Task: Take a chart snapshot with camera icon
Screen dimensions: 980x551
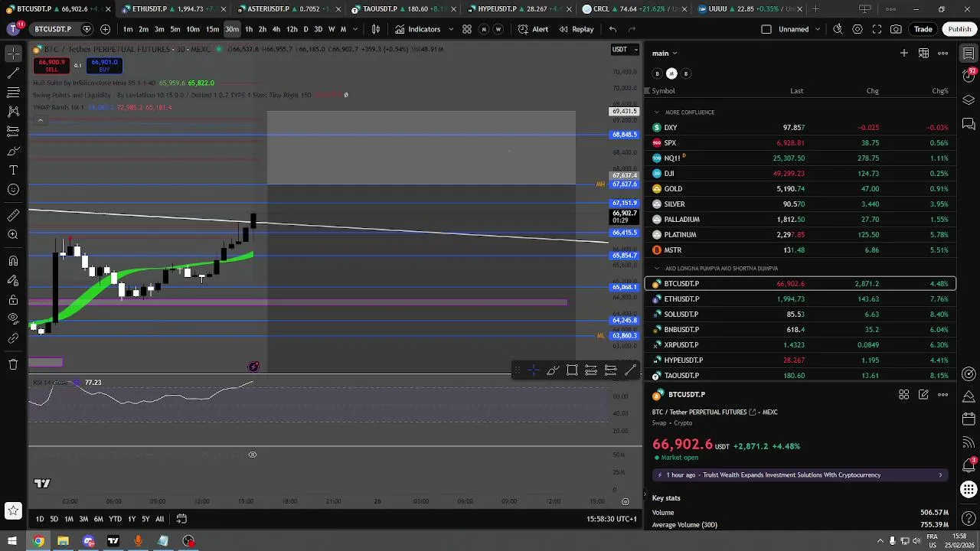Action: pyautogui.click(x=897, y=29)
